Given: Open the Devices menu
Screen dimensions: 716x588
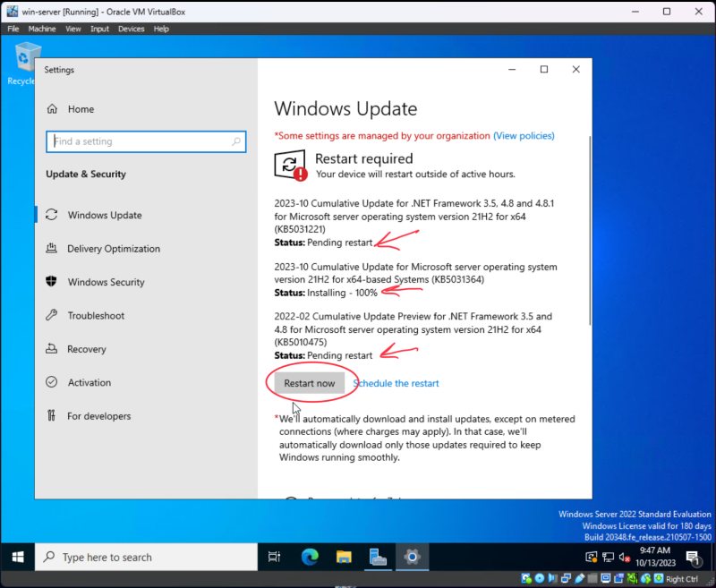Looking at the screenshot, I should pos(131,28).
